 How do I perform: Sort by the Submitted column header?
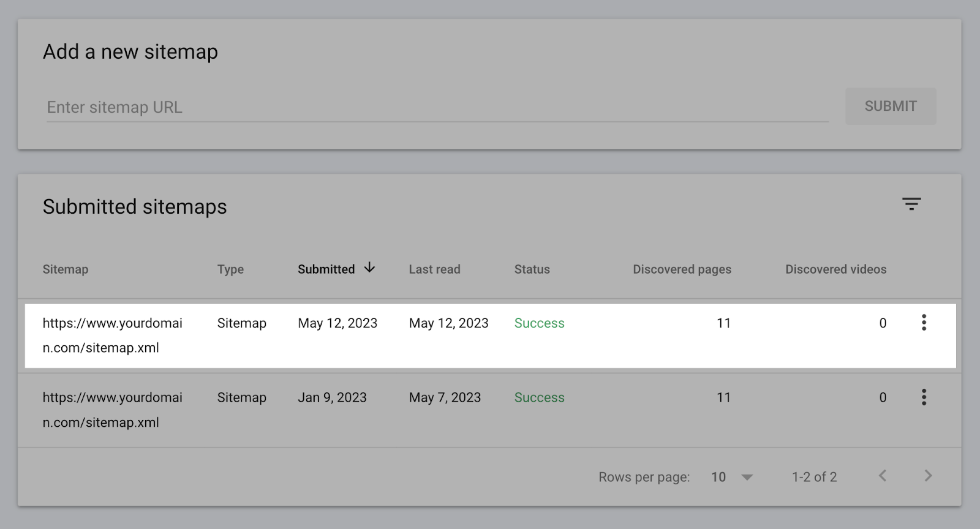coord(326,269)
